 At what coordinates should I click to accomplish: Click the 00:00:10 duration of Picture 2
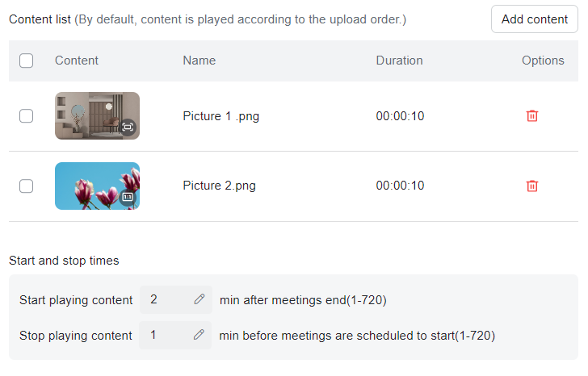point(400,186)
